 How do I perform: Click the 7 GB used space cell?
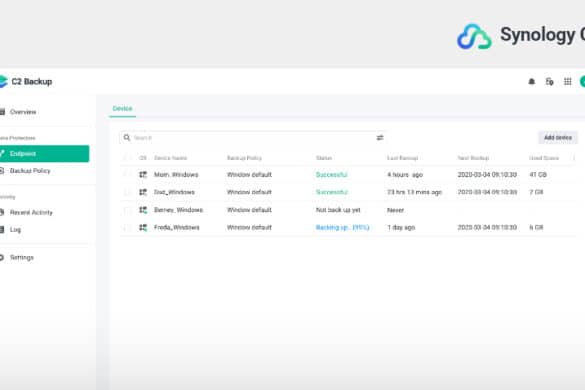tap(536, 192)
